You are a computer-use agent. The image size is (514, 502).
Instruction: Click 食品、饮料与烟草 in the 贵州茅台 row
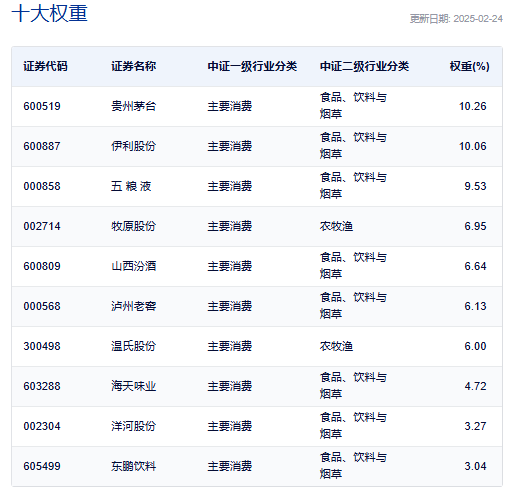click(353, 106)
